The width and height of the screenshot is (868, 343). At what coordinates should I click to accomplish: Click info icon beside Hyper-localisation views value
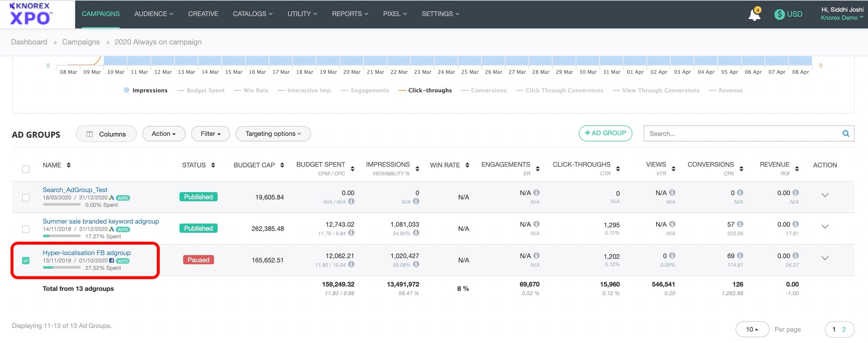point(672,256)
